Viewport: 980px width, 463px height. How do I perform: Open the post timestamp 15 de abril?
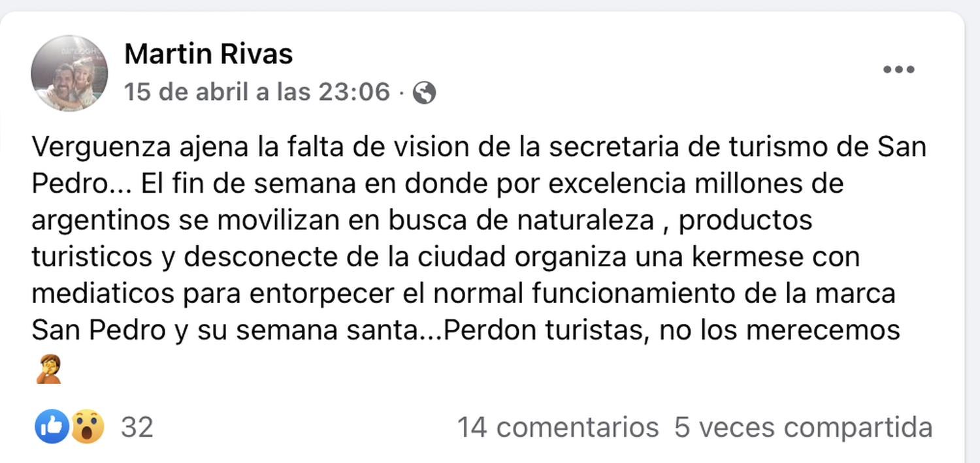click(257, 92)
